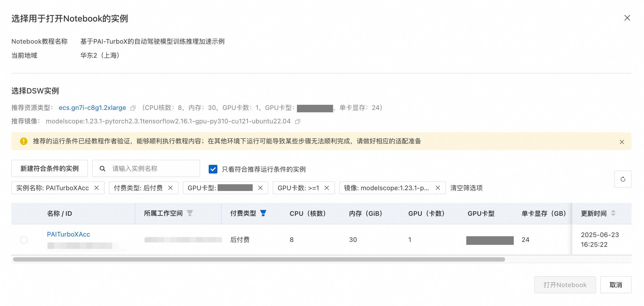Click the horizontal table scrollbar

[259, 259]
